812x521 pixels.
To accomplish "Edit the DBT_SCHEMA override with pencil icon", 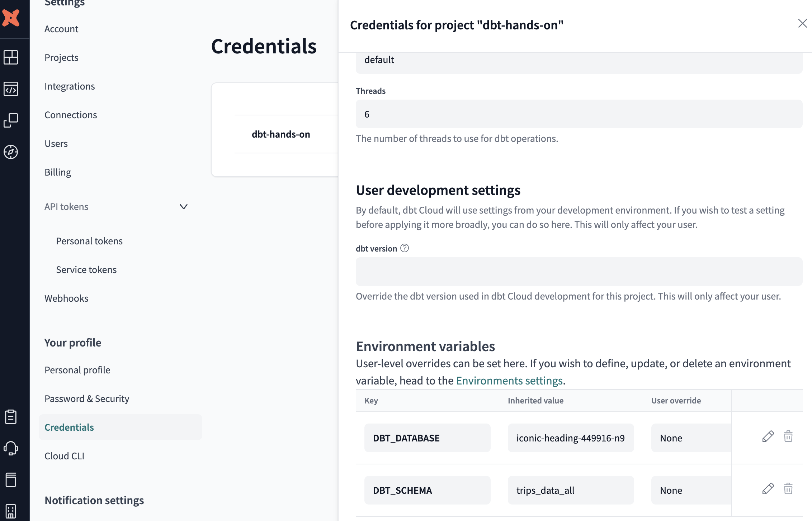I will 768,489.
